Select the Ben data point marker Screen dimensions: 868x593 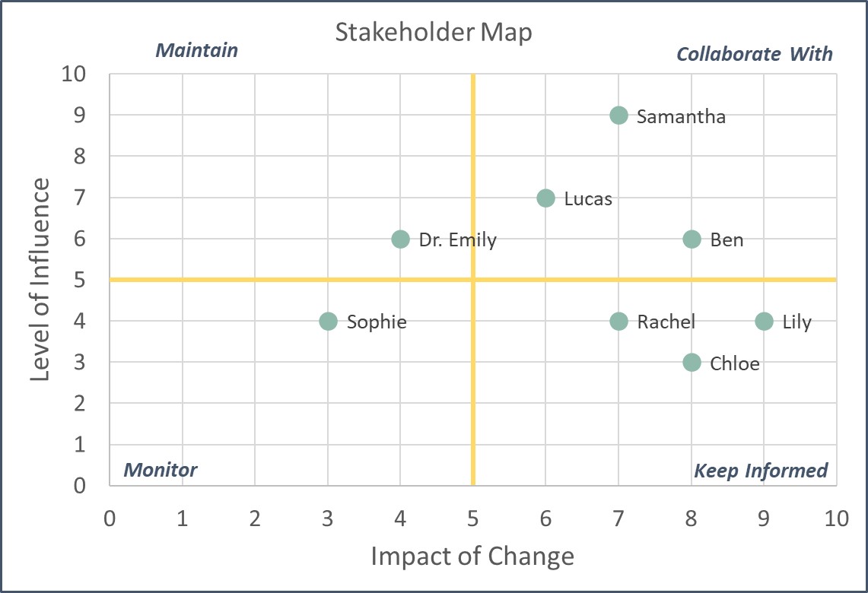(692, 239)
